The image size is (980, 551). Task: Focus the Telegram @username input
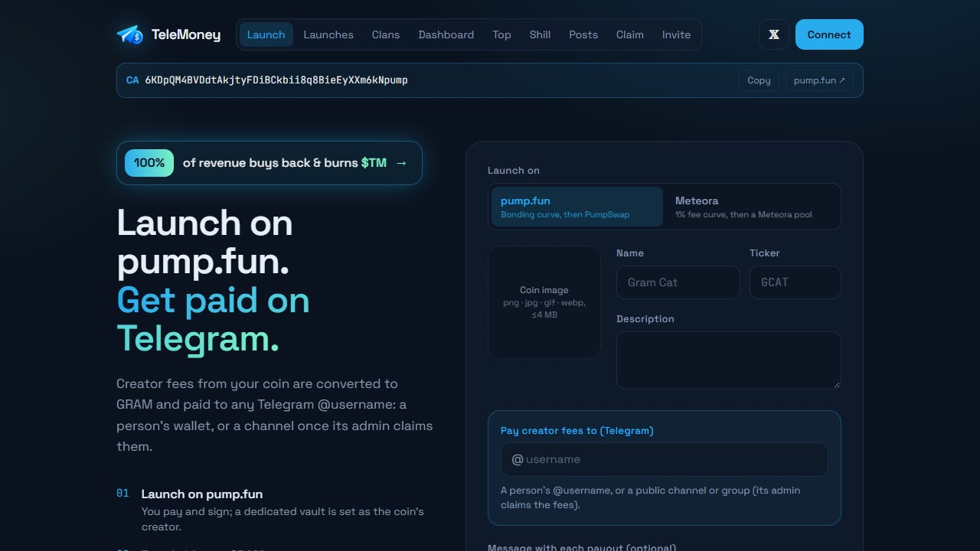click(665, 459)
